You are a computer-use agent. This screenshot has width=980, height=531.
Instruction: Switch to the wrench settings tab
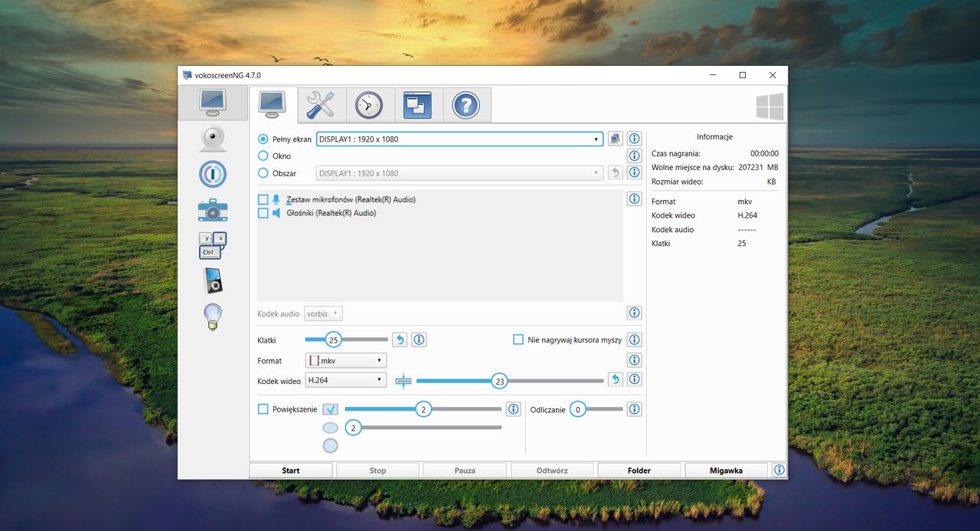[321, 105]
